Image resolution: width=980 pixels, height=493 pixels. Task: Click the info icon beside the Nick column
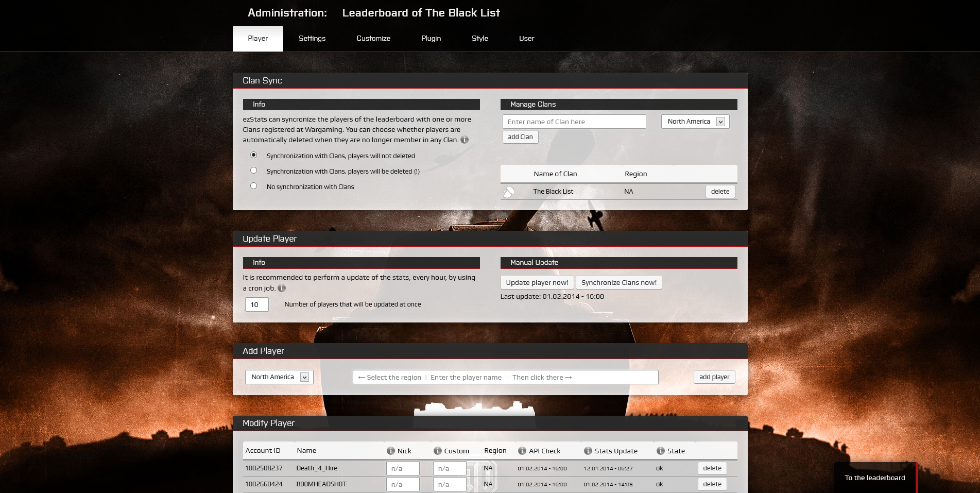(391, 450)
